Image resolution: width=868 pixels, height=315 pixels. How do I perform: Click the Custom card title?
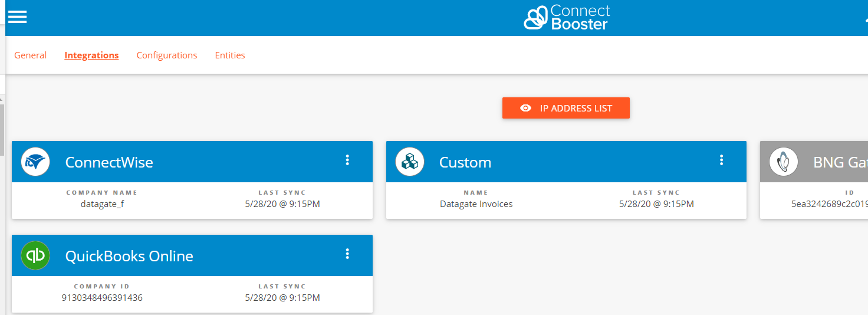pyautogui.click(x=465, y=162)
